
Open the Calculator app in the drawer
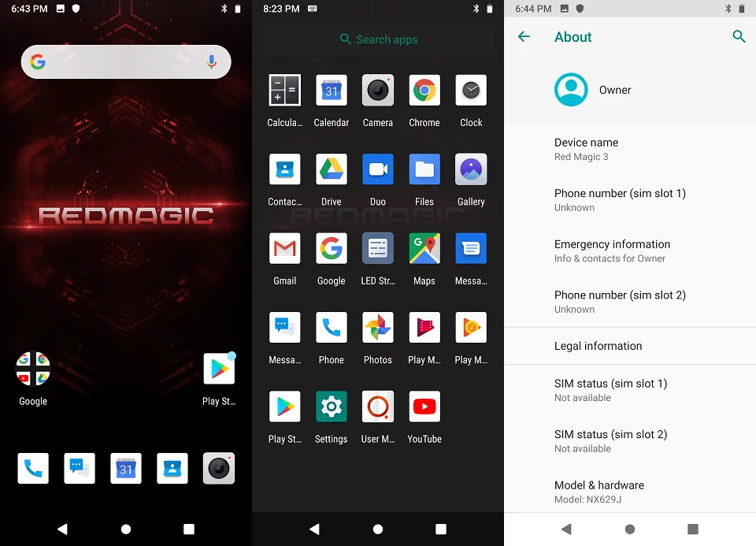pos(284,90)
